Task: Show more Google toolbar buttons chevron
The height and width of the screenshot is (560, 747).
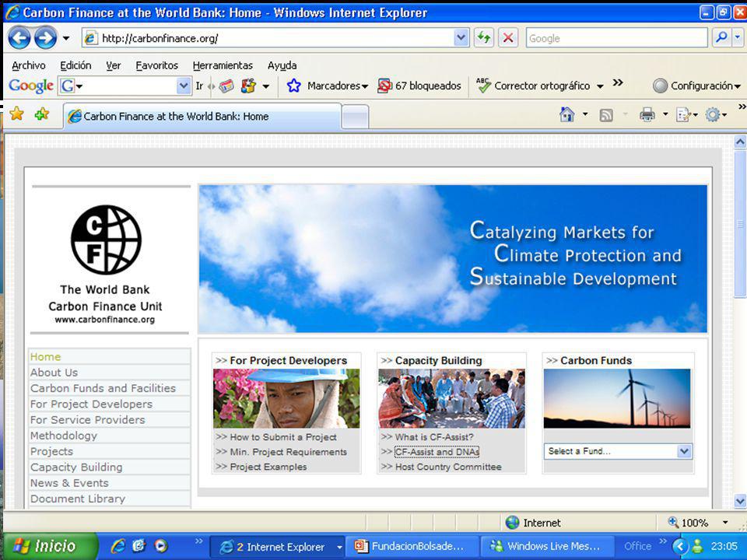Action: click(618, 83)
